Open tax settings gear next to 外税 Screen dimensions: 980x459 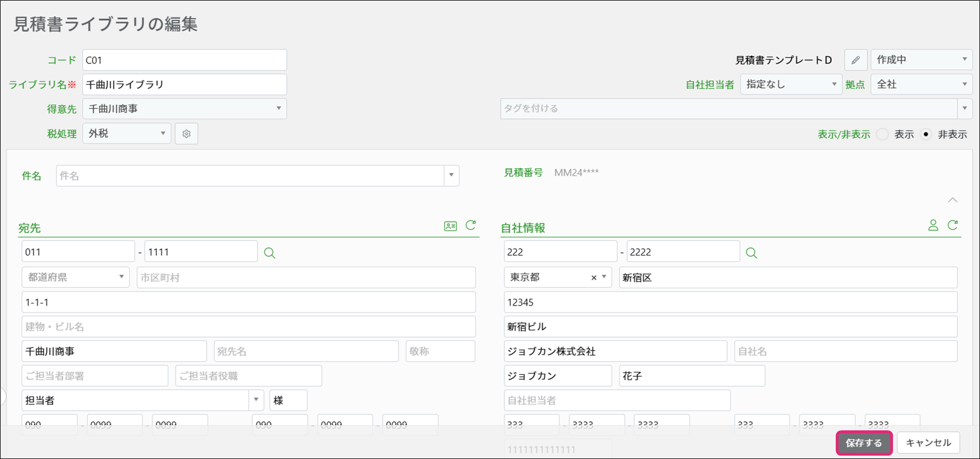pos(186,134)
